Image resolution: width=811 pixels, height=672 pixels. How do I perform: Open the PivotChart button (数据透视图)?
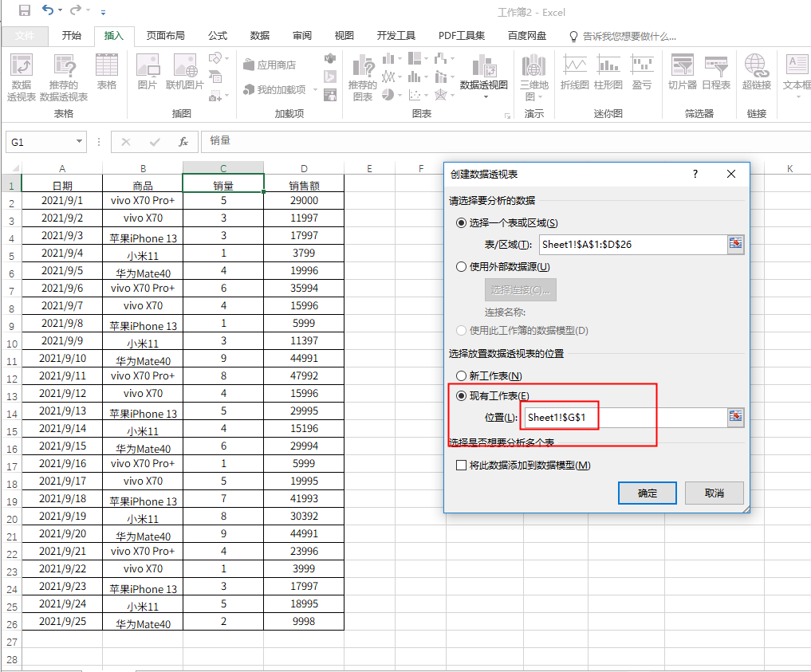(x=484, y=76)
